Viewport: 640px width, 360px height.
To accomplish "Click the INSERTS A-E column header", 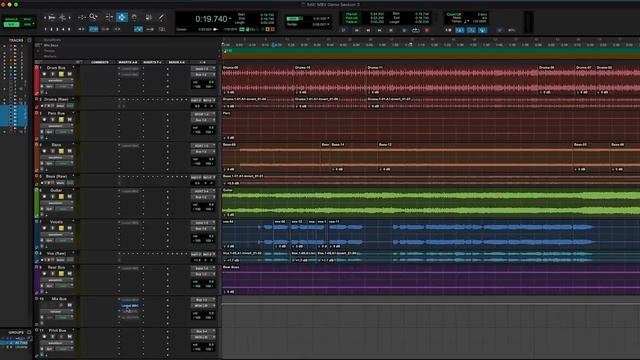I will pyautogui.click(x=128, y=62).
